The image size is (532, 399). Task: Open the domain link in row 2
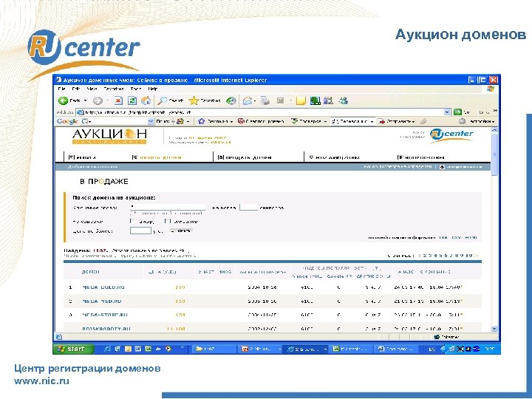point(102,301)
